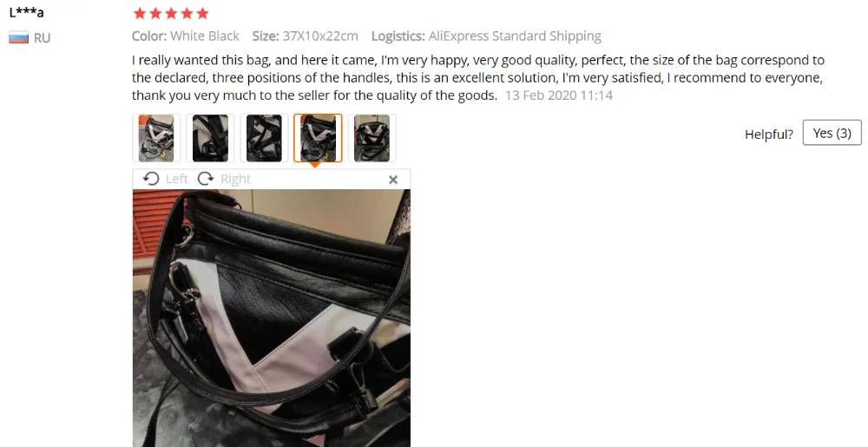Click the fifth red rating star
Screen dimensions: 868x447
coord(202,13)
